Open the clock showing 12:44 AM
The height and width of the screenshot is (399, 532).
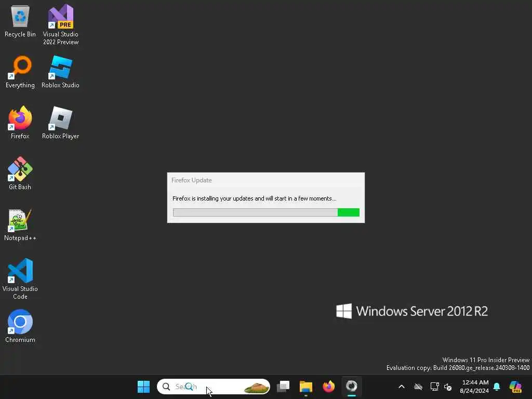point(475,387)
